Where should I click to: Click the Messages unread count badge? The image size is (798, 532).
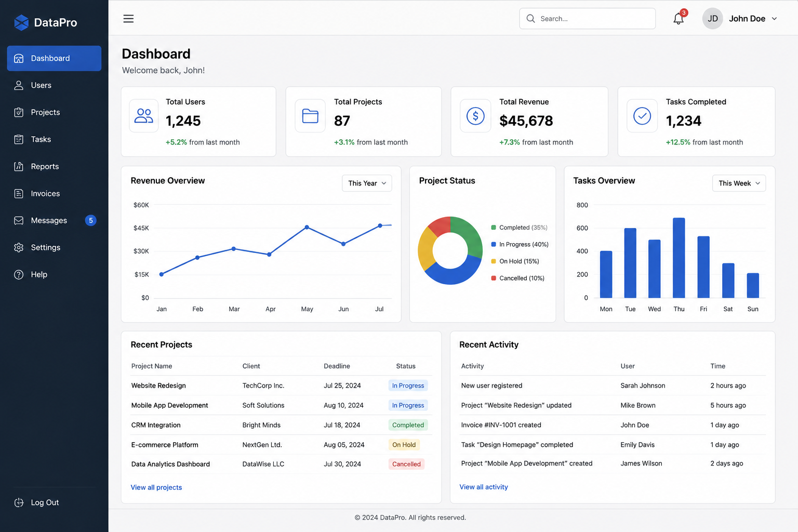coord(91,220)
